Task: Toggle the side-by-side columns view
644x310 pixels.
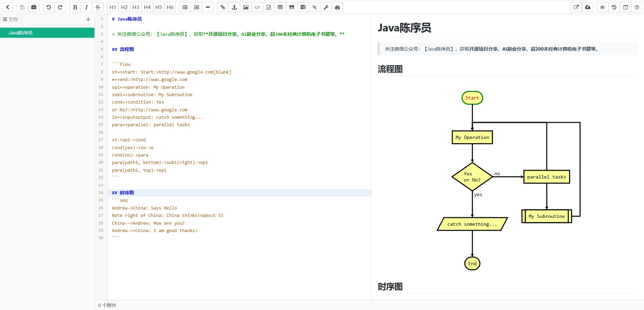Action: pyautogui.click(x=625, y=7)
